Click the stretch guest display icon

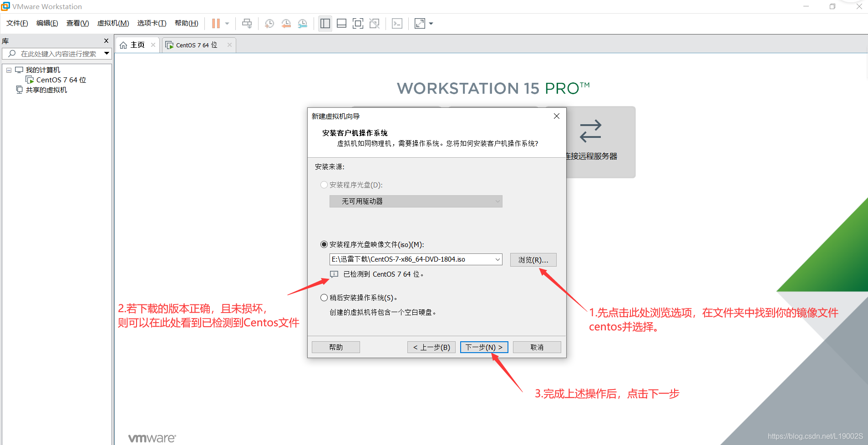420,23
